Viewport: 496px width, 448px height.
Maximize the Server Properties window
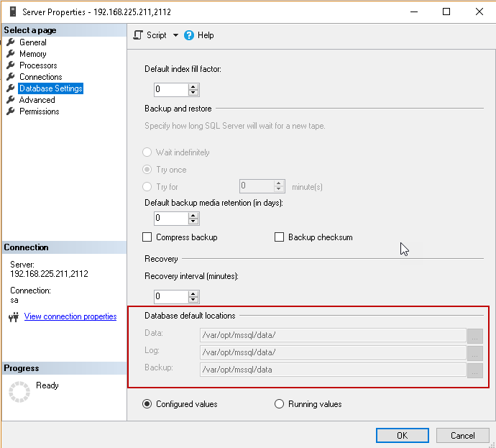pos(446,12)
